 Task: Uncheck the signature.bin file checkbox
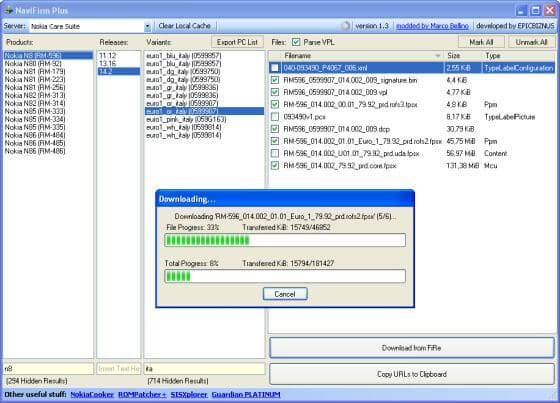(x=275, y=80)
